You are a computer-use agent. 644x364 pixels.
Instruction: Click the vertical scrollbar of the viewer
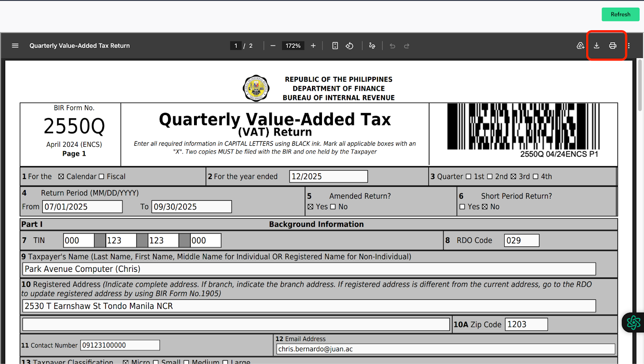[640, 85]
